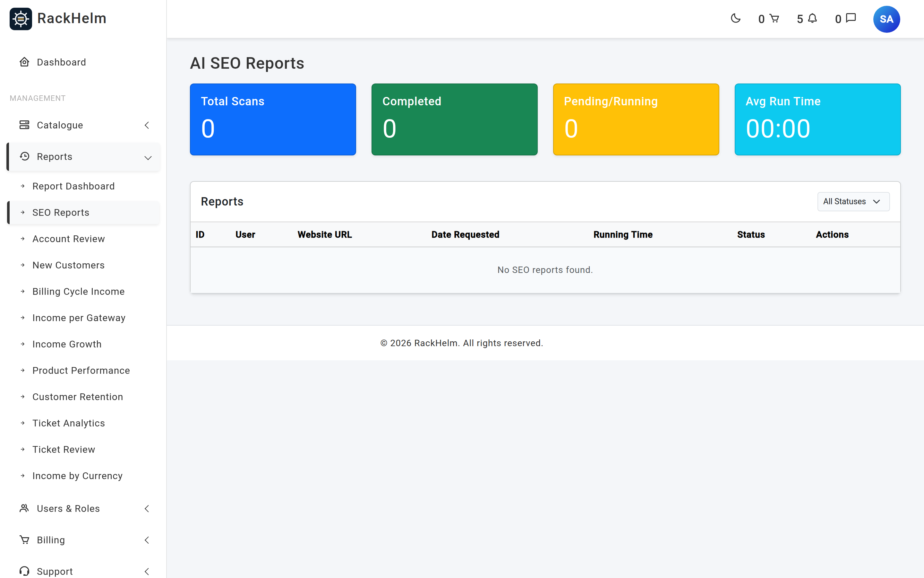Image resolution: width=924 pixels, height=578 pixels.
Task: Click the Reports history clock icon
Action: tap(24, 156)
